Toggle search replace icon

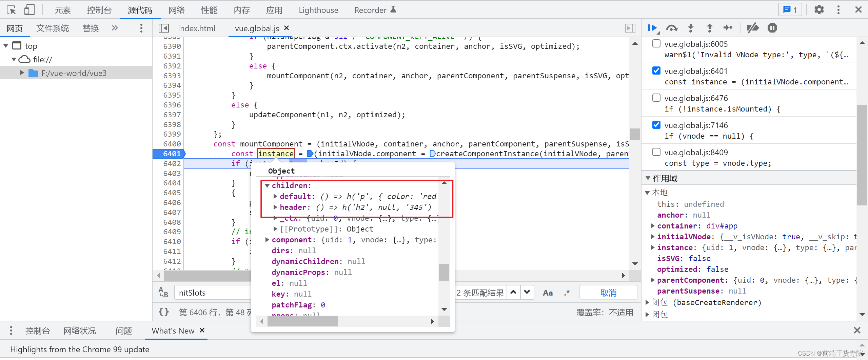click(163, 293)
